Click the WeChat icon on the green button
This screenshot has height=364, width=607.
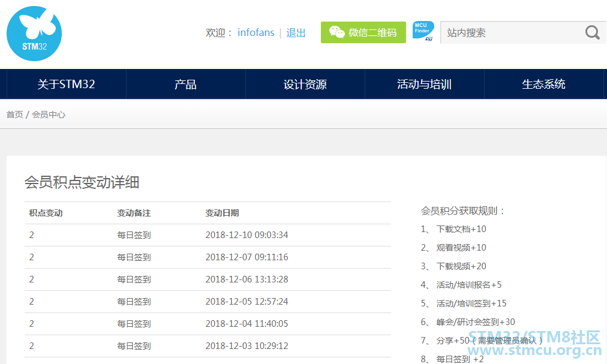pos(337,32)
